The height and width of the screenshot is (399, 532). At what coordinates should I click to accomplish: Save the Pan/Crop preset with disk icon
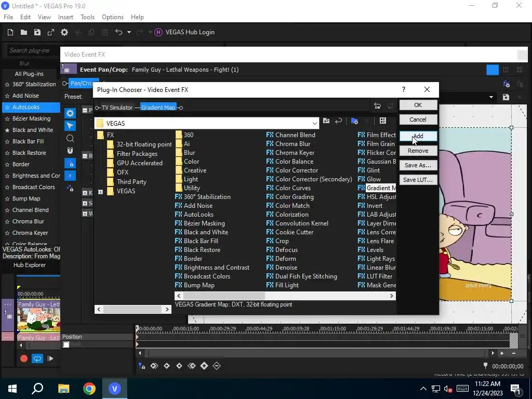(506, 97)
